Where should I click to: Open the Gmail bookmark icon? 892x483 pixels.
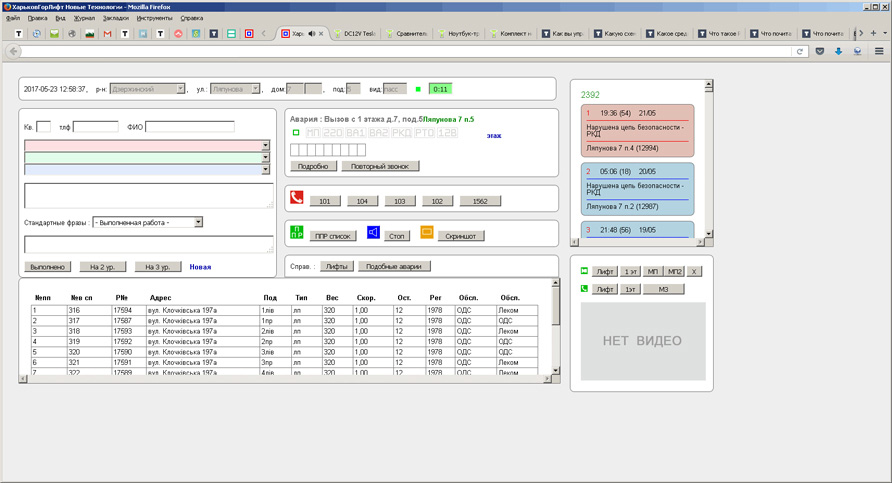tap(107, 33)
